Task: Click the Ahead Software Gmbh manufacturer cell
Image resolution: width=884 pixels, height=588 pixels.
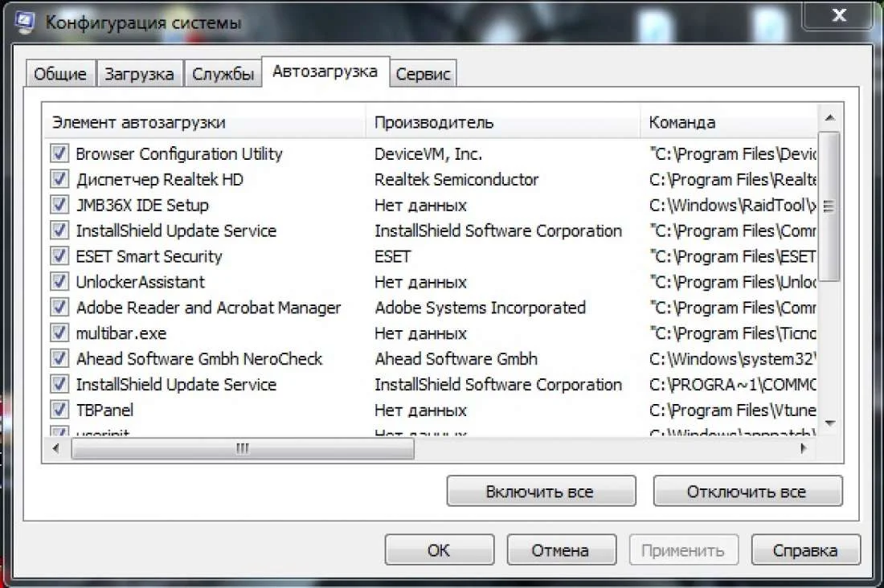Action: 456,358
